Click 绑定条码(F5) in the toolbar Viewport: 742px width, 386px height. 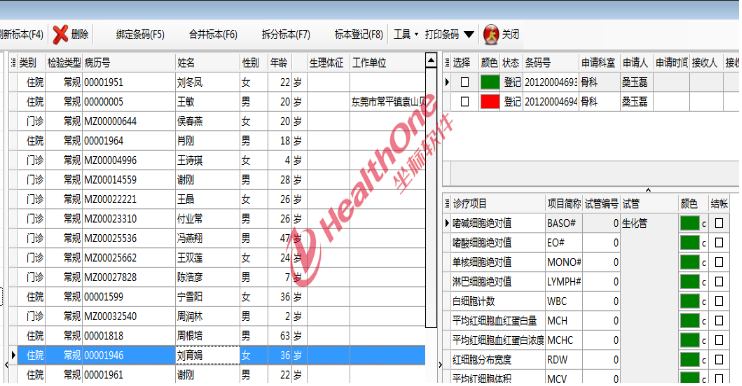tap(140, 34)
